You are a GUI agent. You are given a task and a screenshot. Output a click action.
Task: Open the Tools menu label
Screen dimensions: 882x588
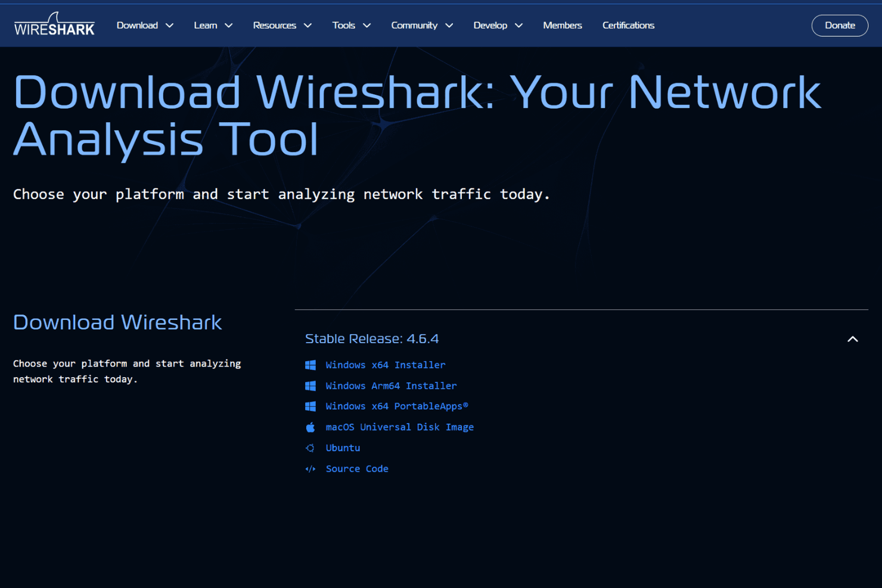click(343, 25)
